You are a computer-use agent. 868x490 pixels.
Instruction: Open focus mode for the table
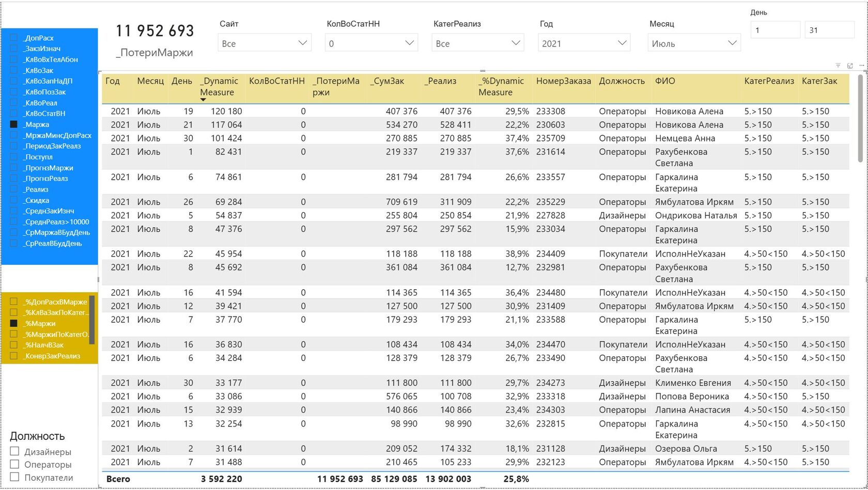850,66
